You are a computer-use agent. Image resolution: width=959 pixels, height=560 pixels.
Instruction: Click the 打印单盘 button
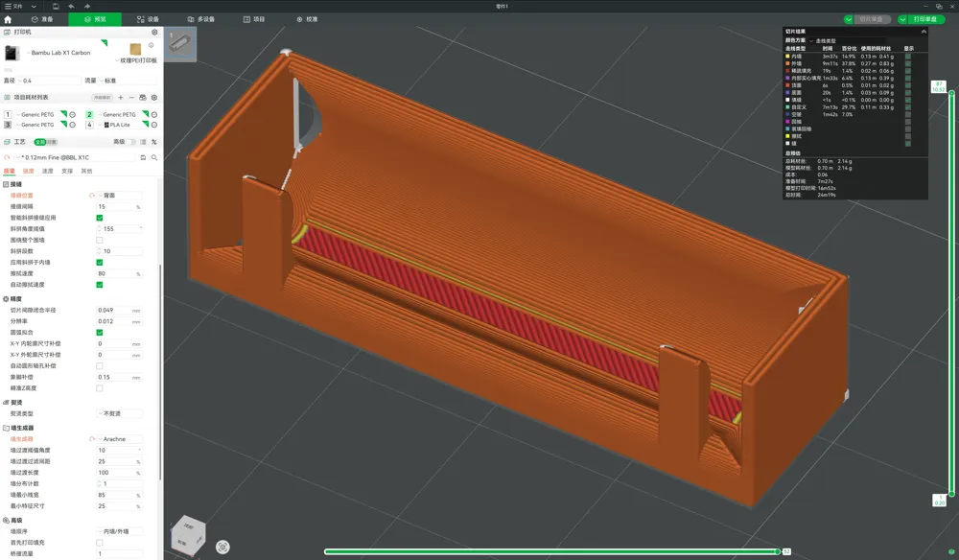pos(924,19)
